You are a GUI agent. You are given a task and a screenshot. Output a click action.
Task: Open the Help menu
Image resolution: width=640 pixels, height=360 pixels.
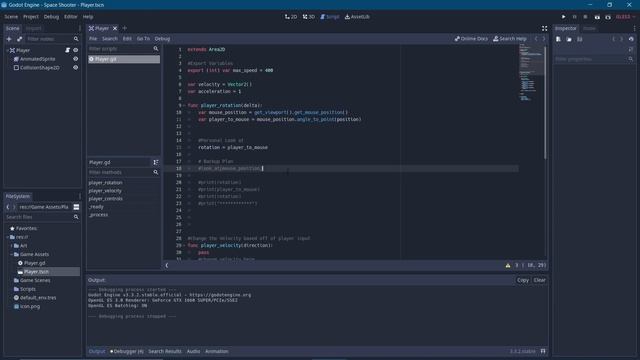[x=88, y=17]
